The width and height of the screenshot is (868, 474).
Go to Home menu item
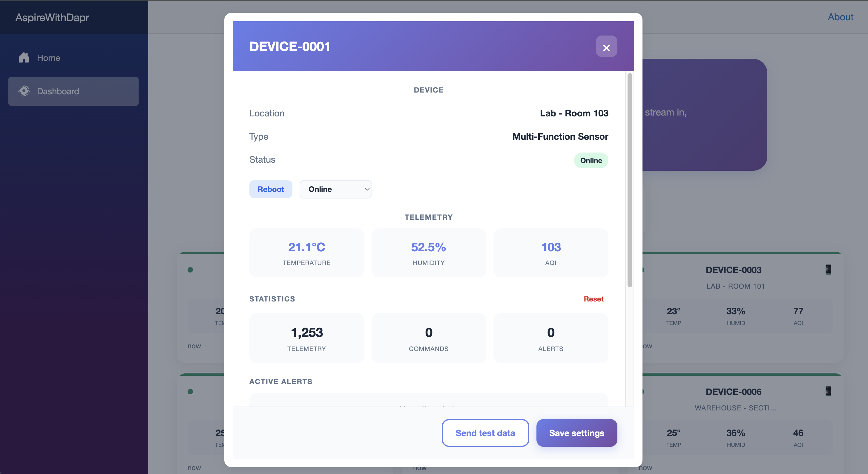(x=48, y=58)
